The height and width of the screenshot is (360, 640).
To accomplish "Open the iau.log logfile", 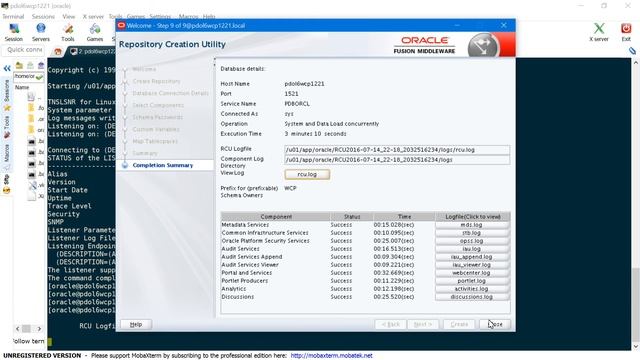I will tap(472, 249).
